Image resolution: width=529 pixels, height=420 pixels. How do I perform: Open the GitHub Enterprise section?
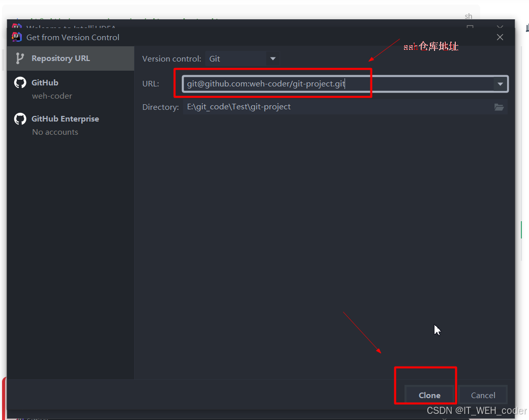71,125
